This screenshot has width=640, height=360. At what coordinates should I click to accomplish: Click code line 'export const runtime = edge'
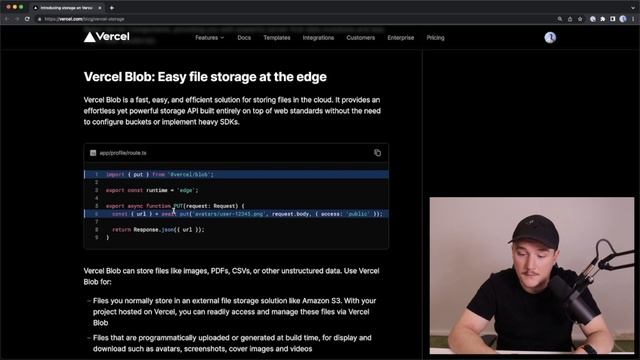pyautogui.click(x=152, y=190)
